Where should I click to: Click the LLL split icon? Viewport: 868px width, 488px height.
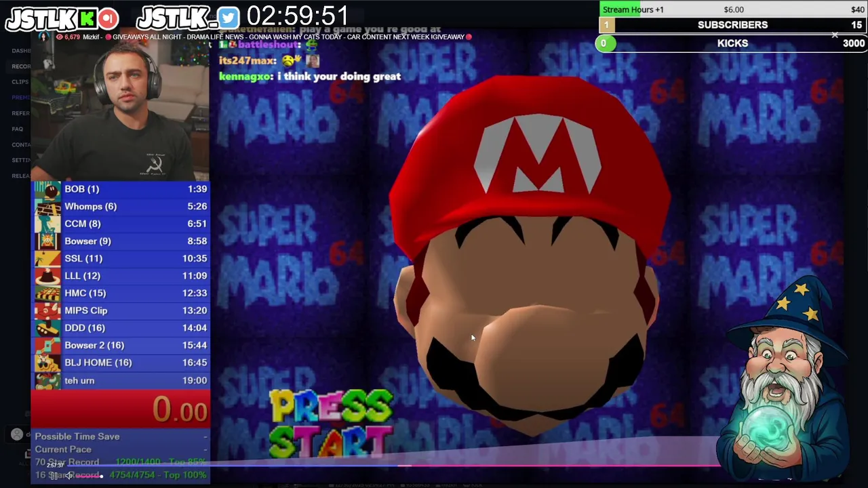[x=47, y=276]
